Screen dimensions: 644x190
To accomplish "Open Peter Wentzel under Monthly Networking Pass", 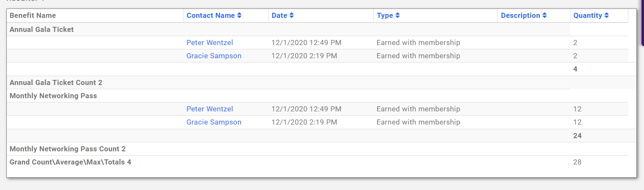I will (209, 109).
